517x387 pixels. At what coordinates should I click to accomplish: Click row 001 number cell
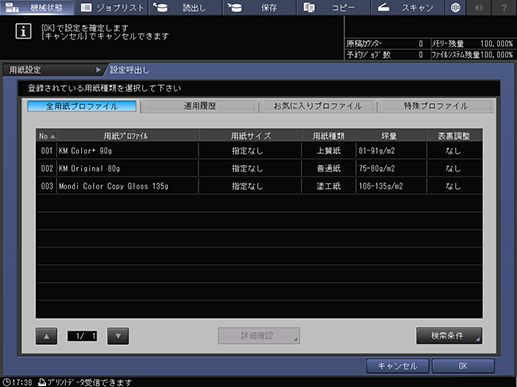(47, 151)
